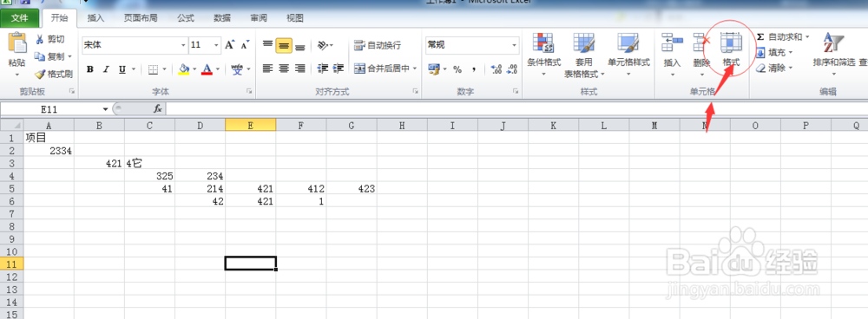This screenshot has width=868, height=319.
Task: Switch to the Page Layout (页面布局) tab
Action: (x=140, y=18)
